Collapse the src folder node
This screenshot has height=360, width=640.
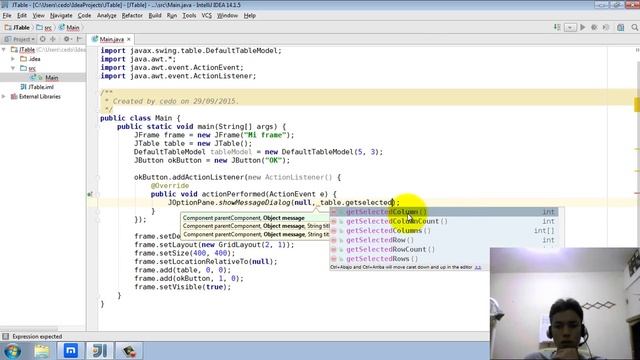click(13, 68)
